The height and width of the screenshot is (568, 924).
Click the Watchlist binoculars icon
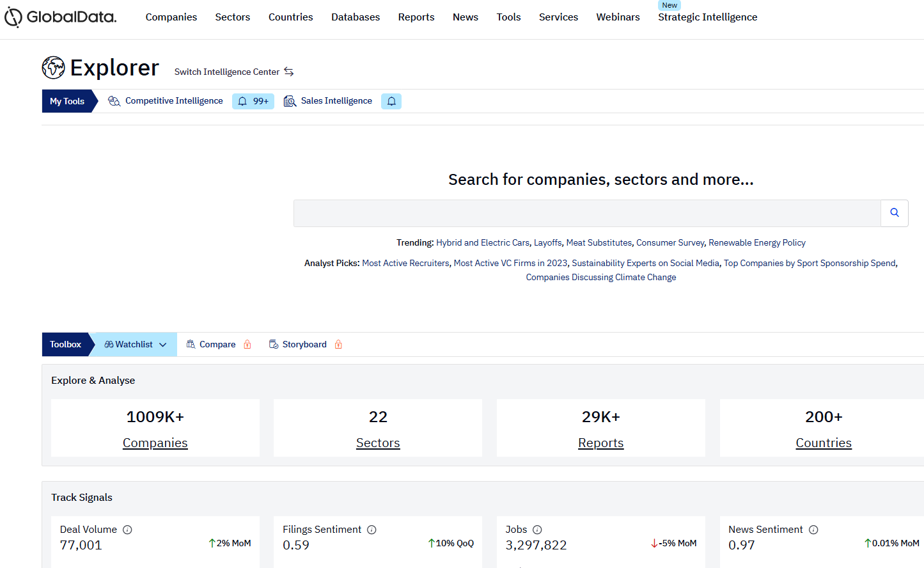click(109, 344)
